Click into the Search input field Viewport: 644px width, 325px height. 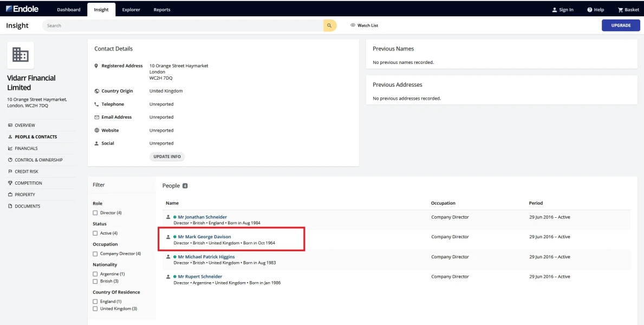point(184,25)
